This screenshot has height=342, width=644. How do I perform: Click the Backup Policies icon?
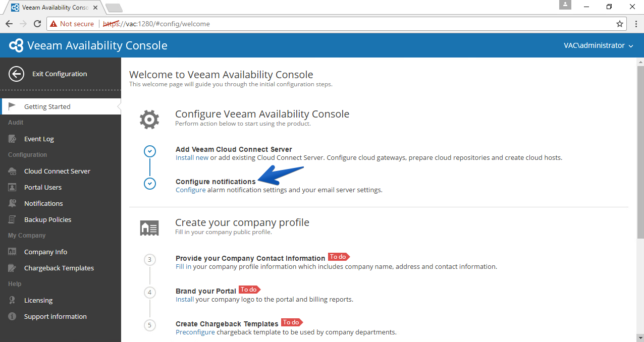click(x=13, y=219)
